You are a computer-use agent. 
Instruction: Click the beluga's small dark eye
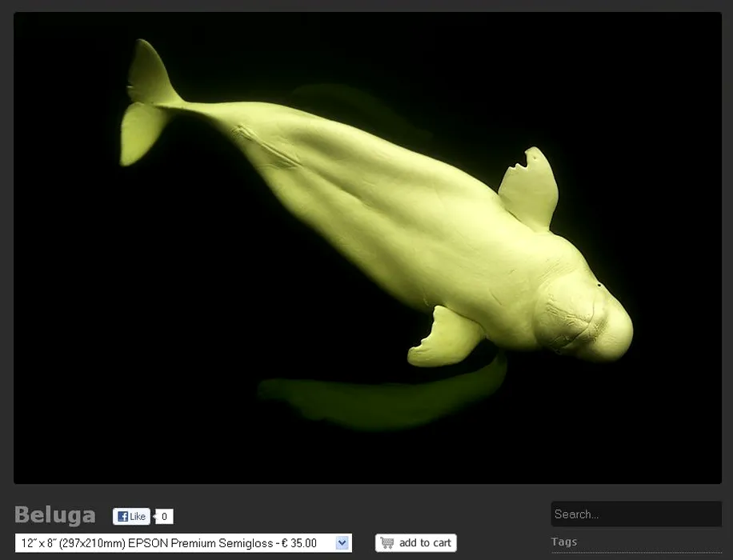pos(599,285)
